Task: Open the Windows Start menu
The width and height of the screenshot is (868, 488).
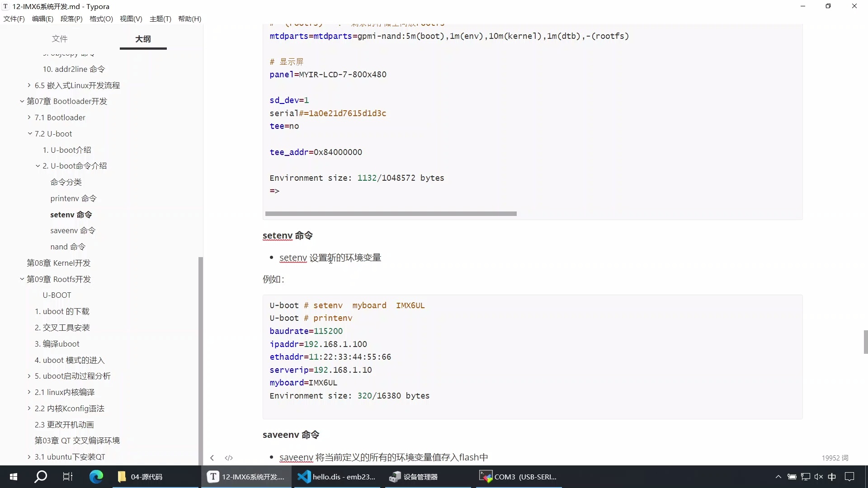Action: tap(13, 477)
